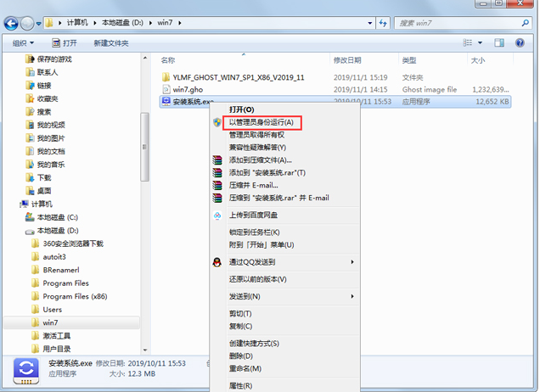
Task: Click the 打开 toolbar button
Action: (64, 43)
